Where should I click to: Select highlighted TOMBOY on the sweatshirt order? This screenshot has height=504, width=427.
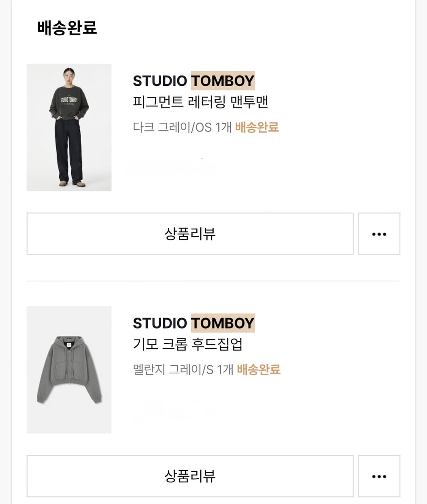point(223,81)
